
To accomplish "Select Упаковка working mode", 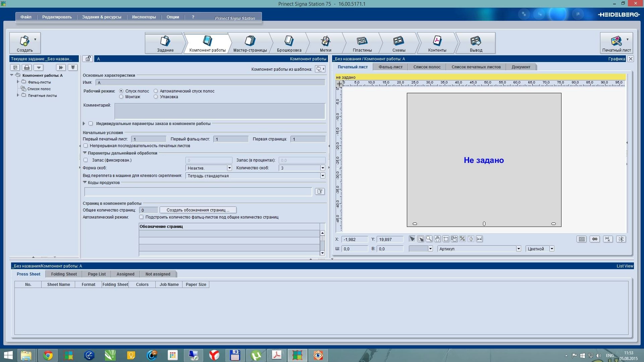I will tap(156, 97).
